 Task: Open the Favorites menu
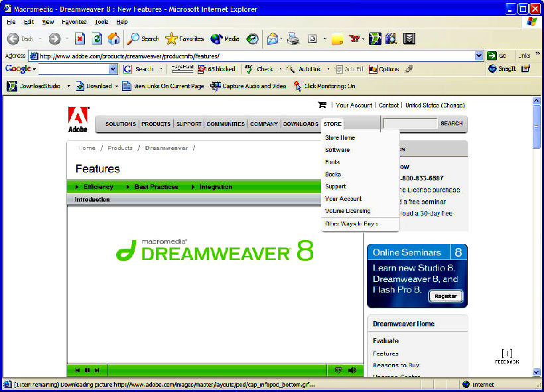[74, 22]
